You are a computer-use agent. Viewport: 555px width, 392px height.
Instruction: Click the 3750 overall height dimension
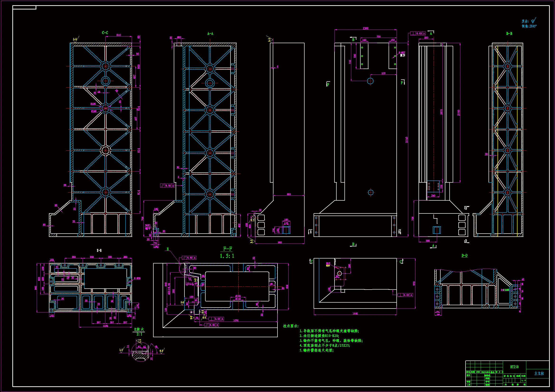coord(407,140)
